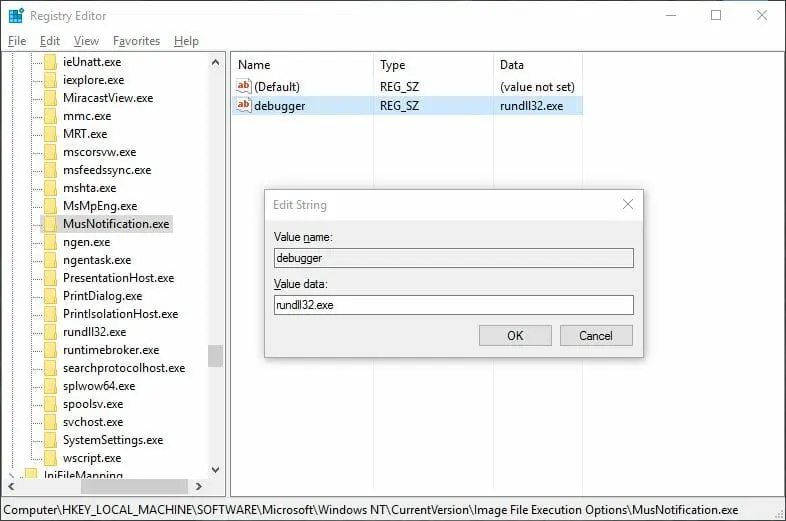This screenshot has width=786, height=521.
Task: Click the tree horizontal scroll left arrow
Action: pos(12,486)
